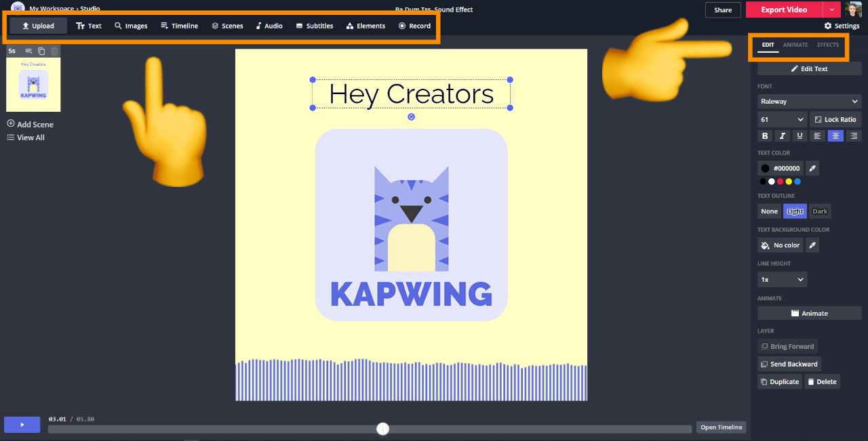The height and width of the screenshot is (441, 868).
Task: Align text left
Action: tap(818, 135)
